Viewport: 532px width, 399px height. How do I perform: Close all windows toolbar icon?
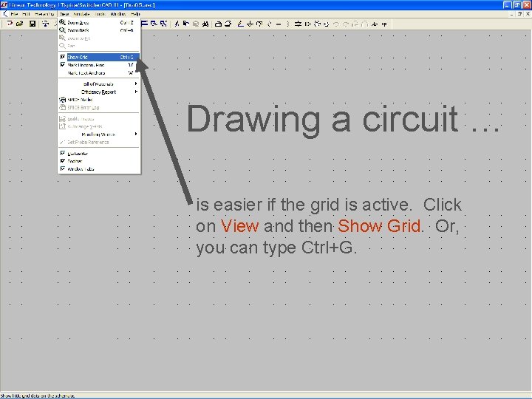point(163,24)
